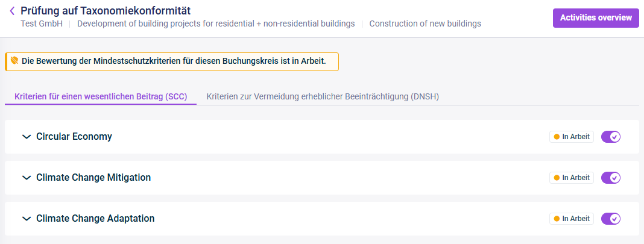Switch to the DNSH criteria tab
Image resolution: width=644 pixels, height=244 pixels.
(x=323, y=97)
